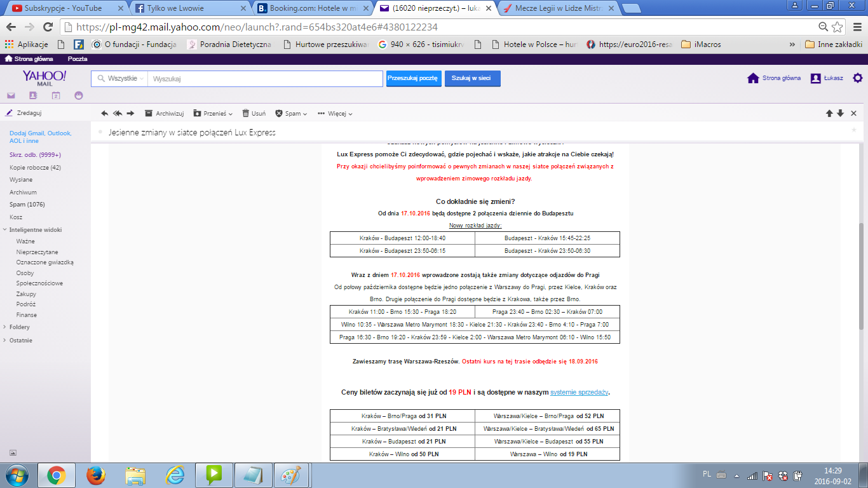This screenshot has width=868, height=488.
Task: Click the page vertical scrollbar thumb
Action: pos(862,276)
